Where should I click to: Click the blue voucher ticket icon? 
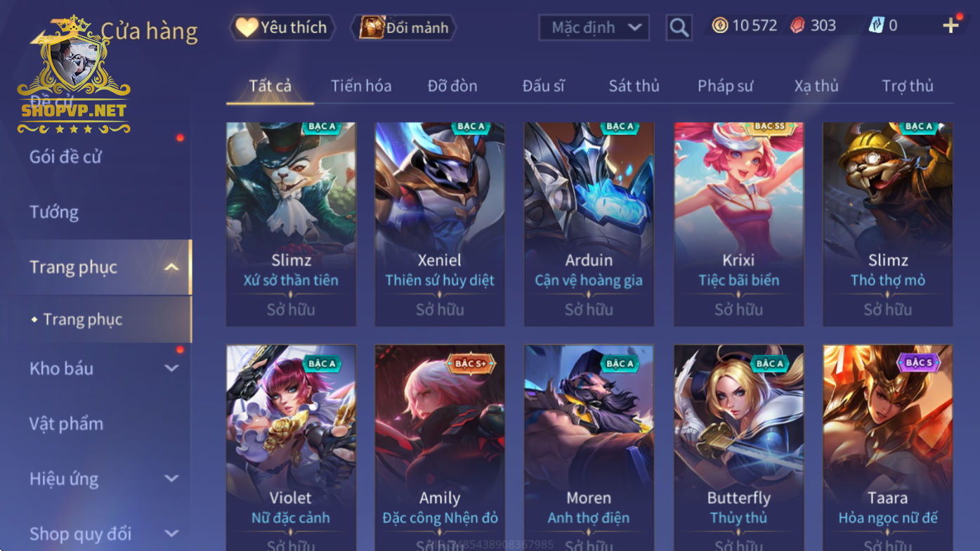click(x=876, y=26)
